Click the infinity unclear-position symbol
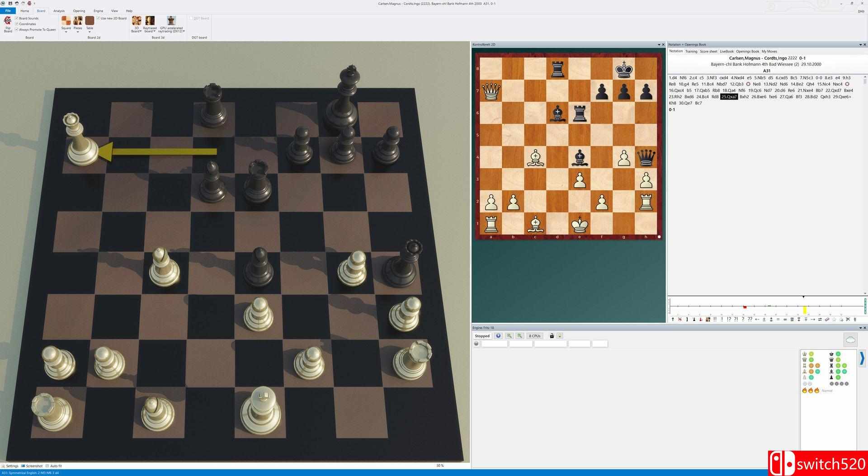The width and height of the screenshot is (868, 476). (x=785, y=320)
